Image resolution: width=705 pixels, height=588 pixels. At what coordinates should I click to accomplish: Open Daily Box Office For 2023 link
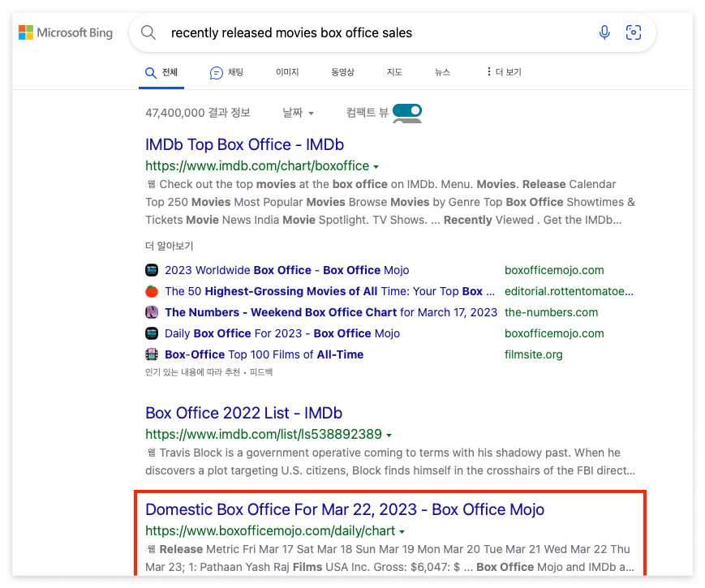(x=282, y=333)
